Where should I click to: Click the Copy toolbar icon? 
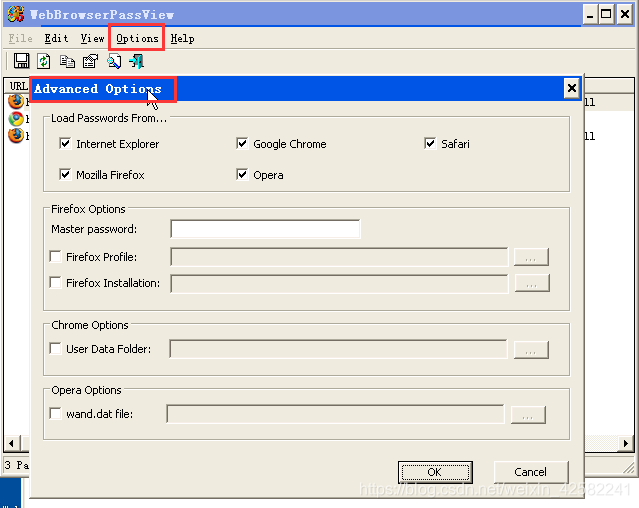click(67, 62)
